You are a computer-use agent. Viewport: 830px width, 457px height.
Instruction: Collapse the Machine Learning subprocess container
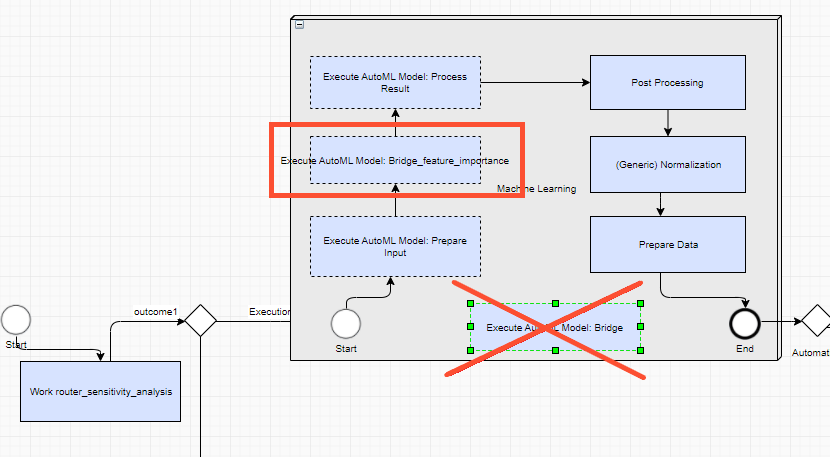click(x=300, y=24)
